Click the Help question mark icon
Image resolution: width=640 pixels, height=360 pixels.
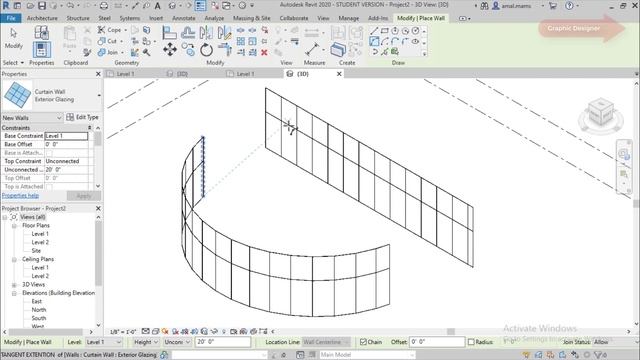(569, 6)
